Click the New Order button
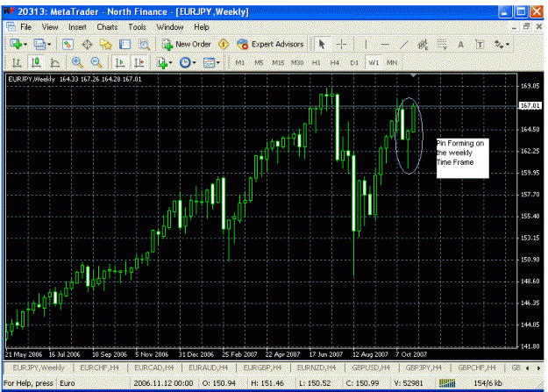Screen dimensions: 548x392 point(186,44)
